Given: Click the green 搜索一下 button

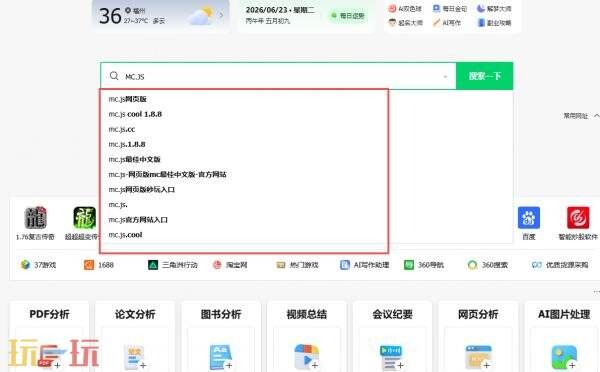Looking at the screenshot, I should 484,76.
